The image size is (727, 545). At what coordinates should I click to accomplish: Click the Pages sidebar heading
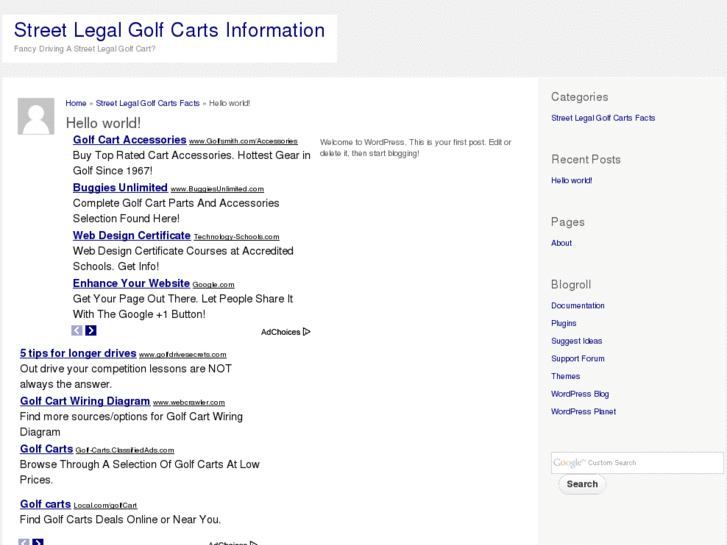pyautogui.click(x=568, y=222)
